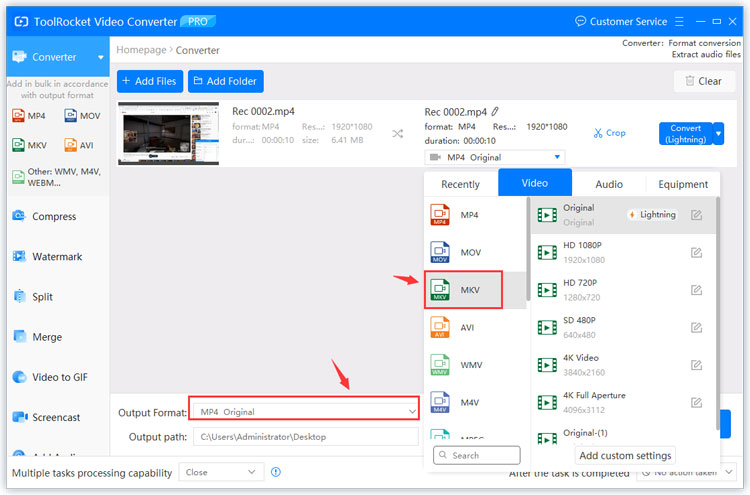Click the shuffle conversion arrows icon
Image resolution: width=750 pixels, height=495 pixels.
coord(397,133)
